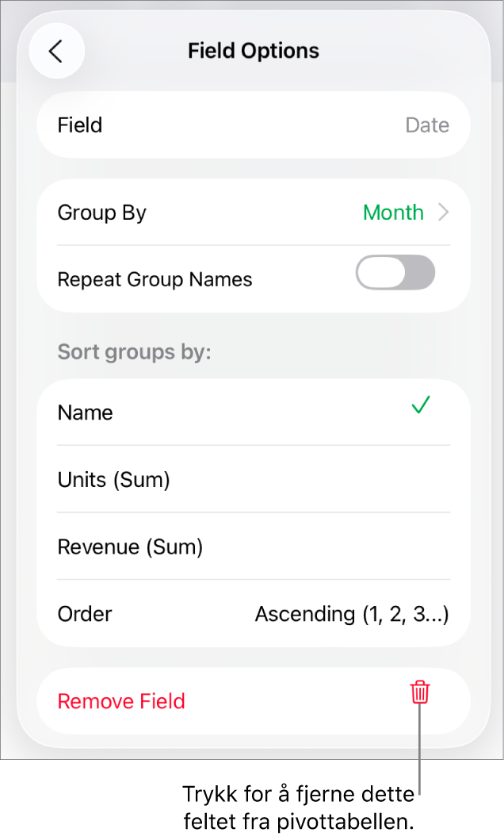Select Name in the sort groups list
The width and height of the screenshot is (504, 840).
pos(85,412)
